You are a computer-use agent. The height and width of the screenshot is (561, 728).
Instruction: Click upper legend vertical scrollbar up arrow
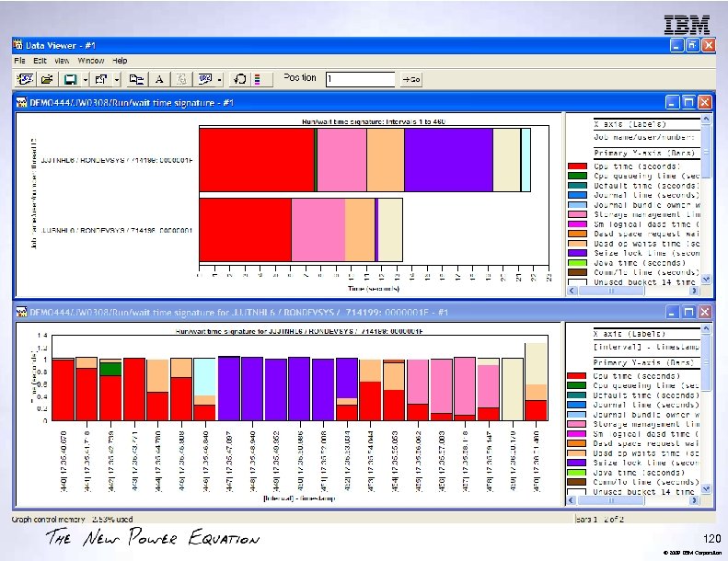pos(706,120)
